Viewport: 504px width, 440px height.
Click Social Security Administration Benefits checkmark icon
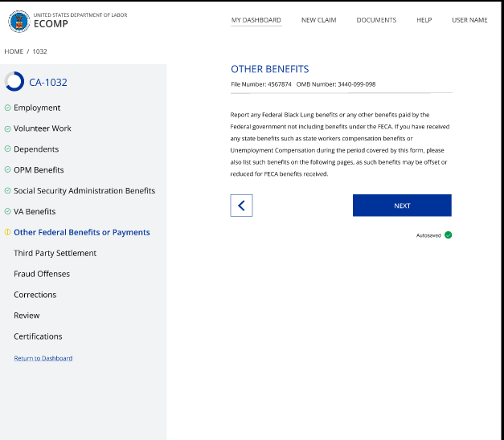pyautogui.click(x=7, y=191)
